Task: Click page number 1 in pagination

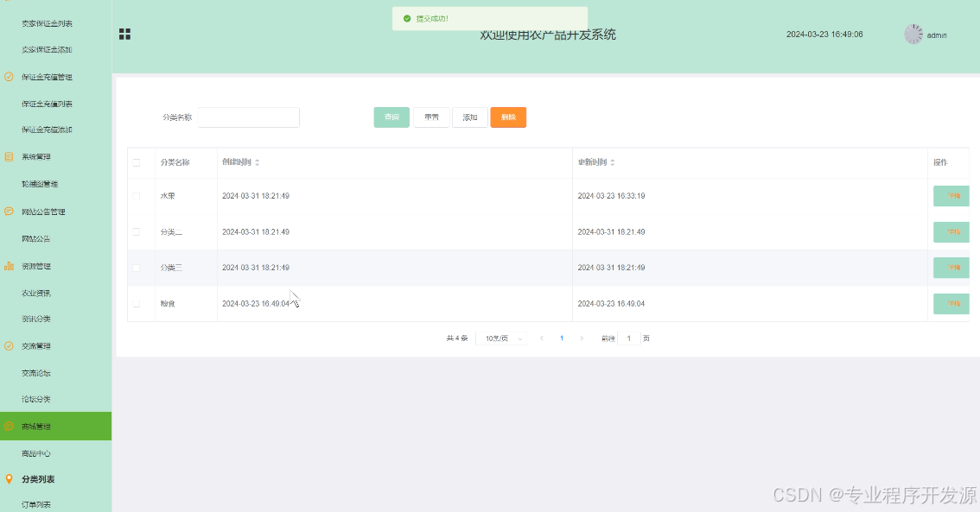Action: tap(562, 338)
